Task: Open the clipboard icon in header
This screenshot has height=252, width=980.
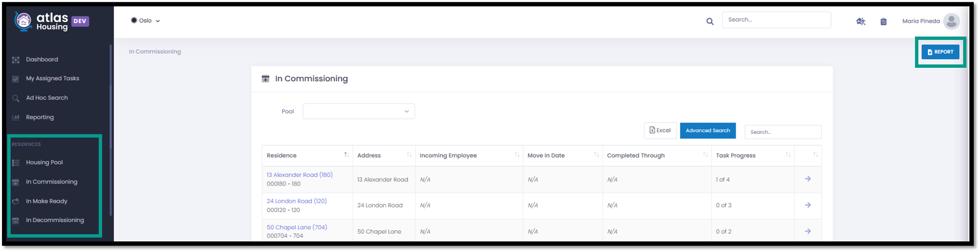Action: click(x=883, y=21)
